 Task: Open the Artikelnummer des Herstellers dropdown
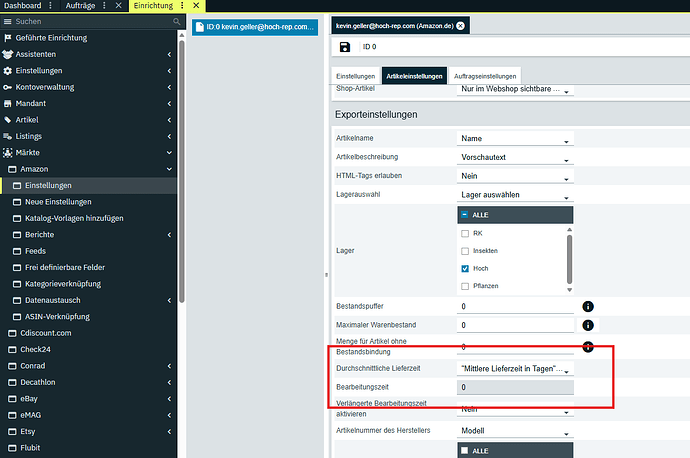515,431
